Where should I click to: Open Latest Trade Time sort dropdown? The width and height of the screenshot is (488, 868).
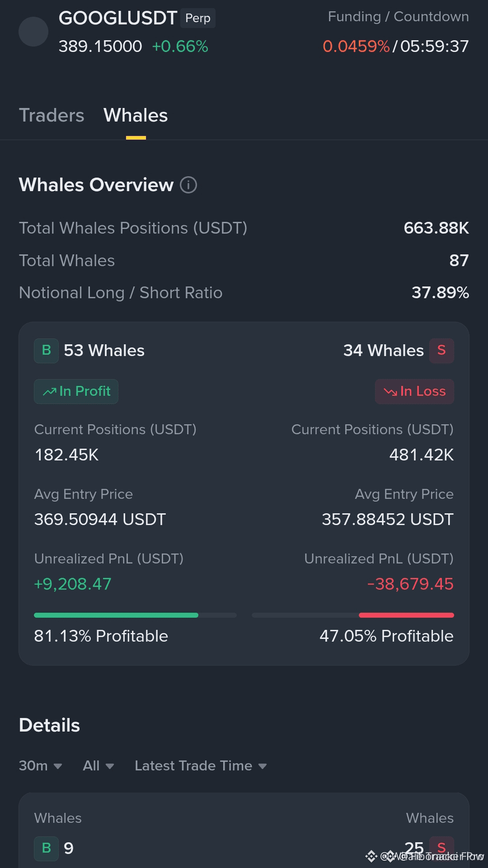pos(201,766)
